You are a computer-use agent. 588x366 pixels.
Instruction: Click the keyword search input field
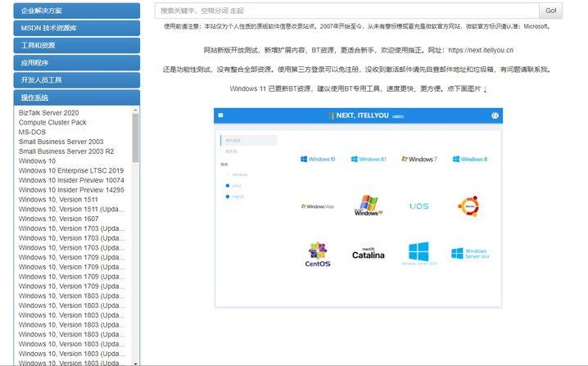[x=347, y=11]
